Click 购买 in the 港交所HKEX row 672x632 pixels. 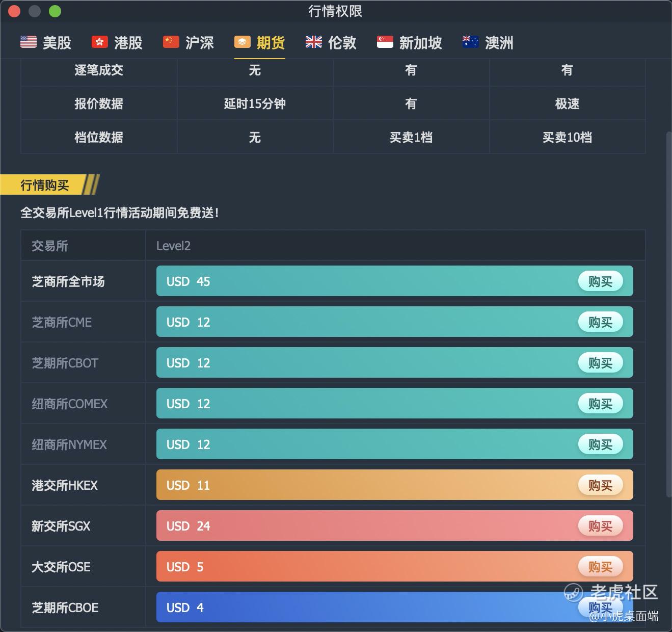(600, 485)
